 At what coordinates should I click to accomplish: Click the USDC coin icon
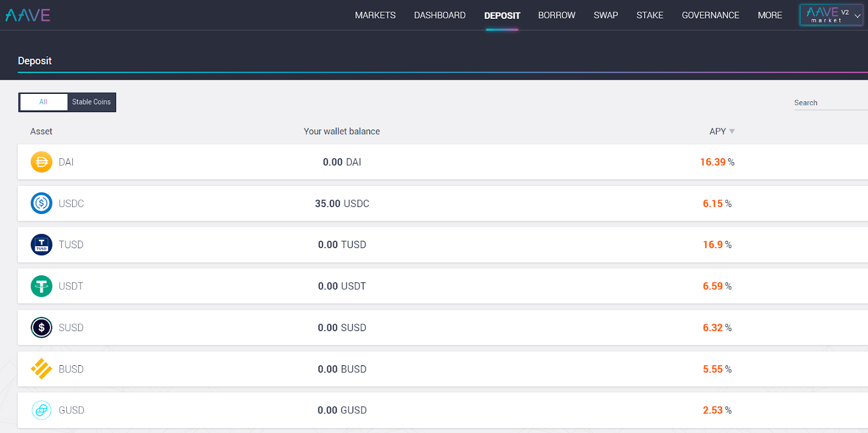point(41,203)
